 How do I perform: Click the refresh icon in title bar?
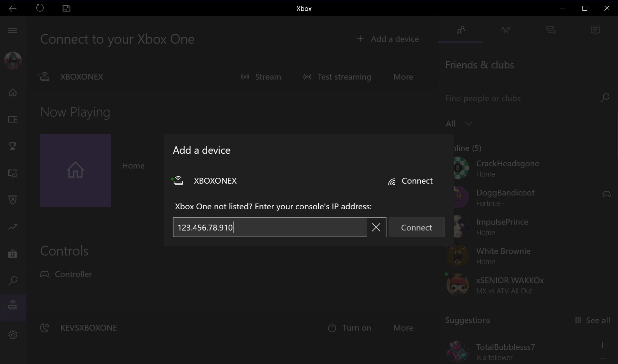tap(40, 8)
